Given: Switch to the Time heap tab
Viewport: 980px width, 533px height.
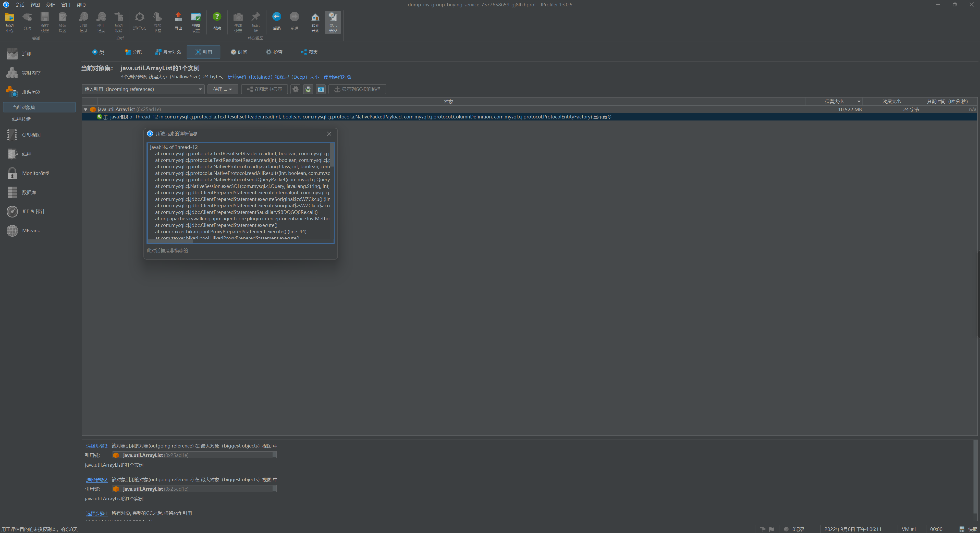Looking at the screenshot, I should [x=239, y=52].
